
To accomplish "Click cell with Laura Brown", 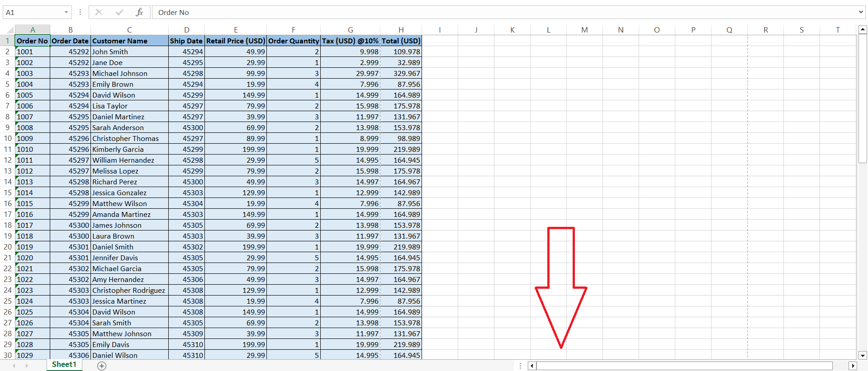I will click(129, 236).
